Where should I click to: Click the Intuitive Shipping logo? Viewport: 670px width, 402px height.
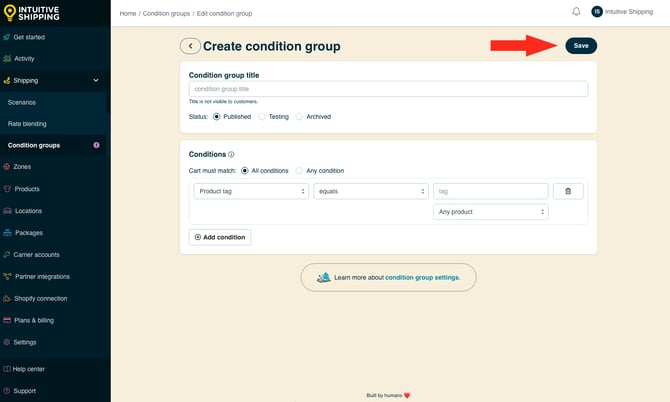[32, 13]
